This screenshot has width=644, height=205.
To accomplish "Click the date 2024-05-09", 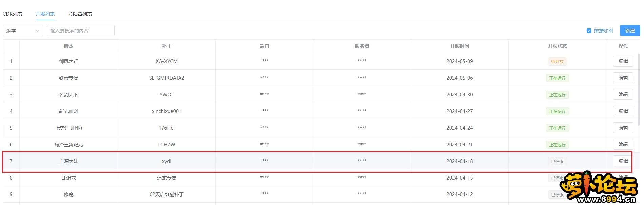I will (460, 61).
